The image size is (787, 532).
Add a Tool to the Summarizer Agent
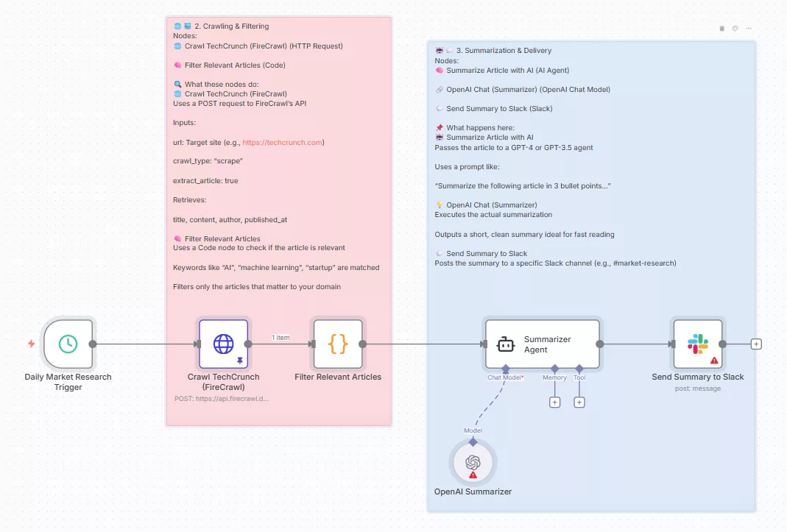579,402
